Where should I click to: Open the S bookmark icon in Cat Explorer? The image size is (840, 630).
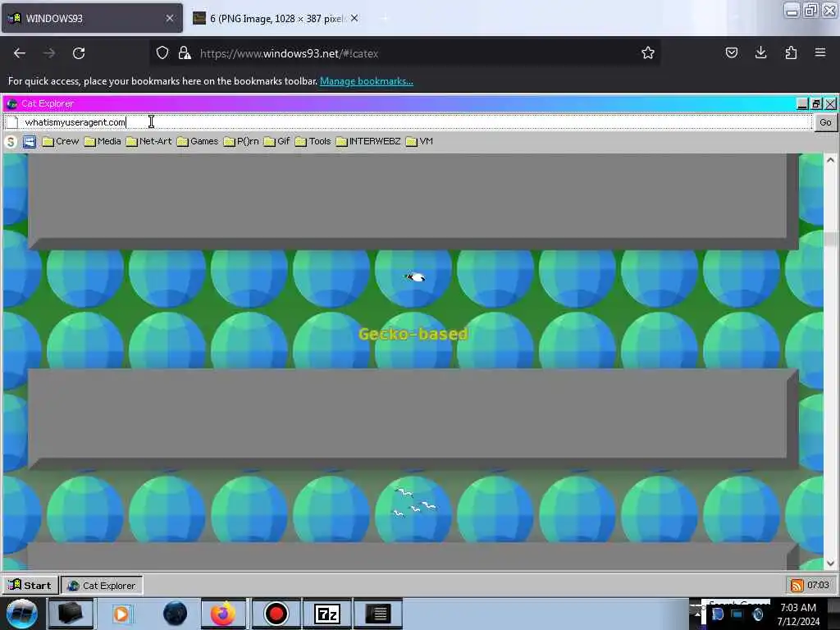click(x=11, y=142)
